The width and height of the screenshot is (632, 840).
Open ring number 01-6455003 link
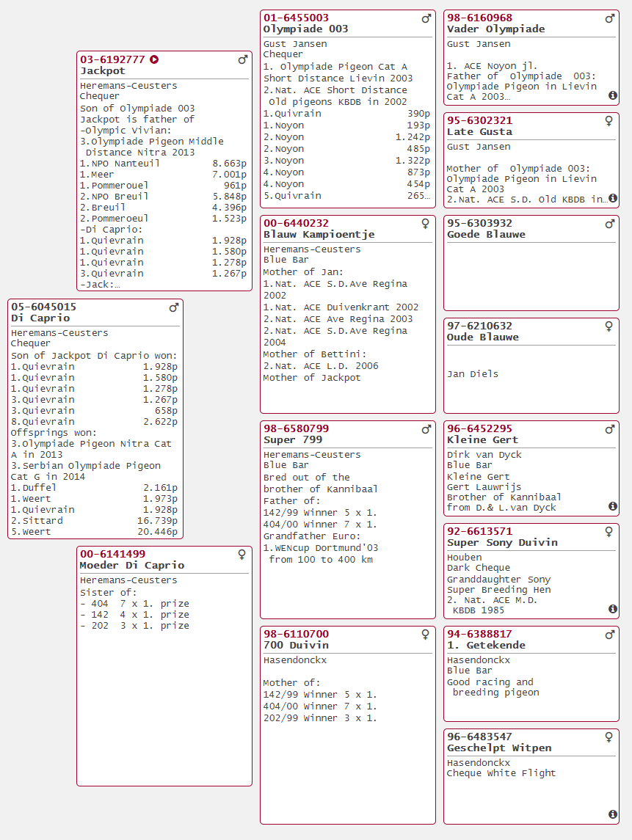tap(296, 18)
